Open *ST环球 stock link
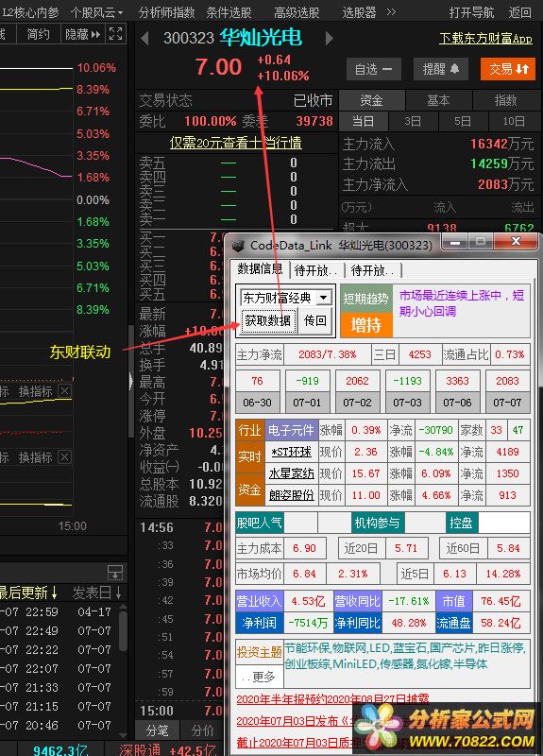Image resolution: width=543 pixels, height=756 pixels. pyautogui.click(x=291, y=452)
